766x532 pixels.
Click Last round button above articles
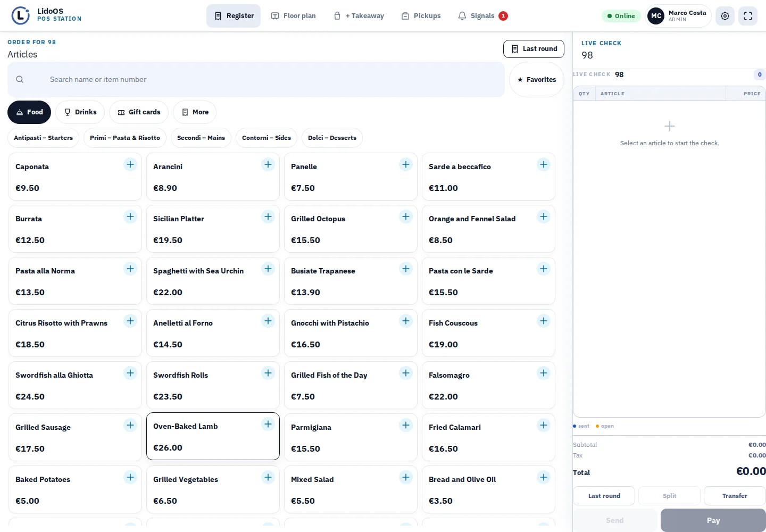[x=534, y=49]
